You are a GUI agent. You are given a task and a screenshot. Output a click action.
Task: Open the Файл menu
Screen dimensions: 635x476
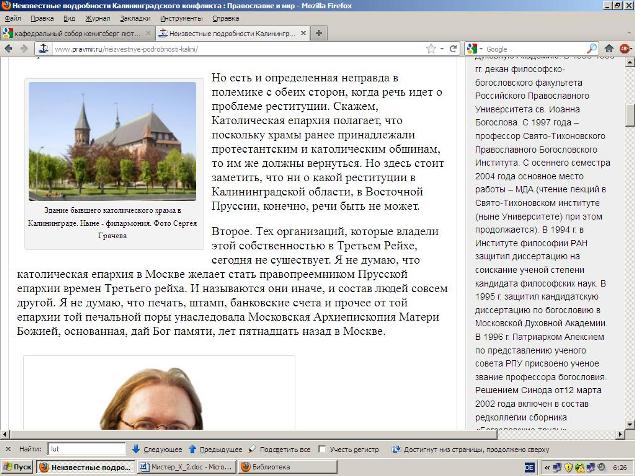[13, 19]
